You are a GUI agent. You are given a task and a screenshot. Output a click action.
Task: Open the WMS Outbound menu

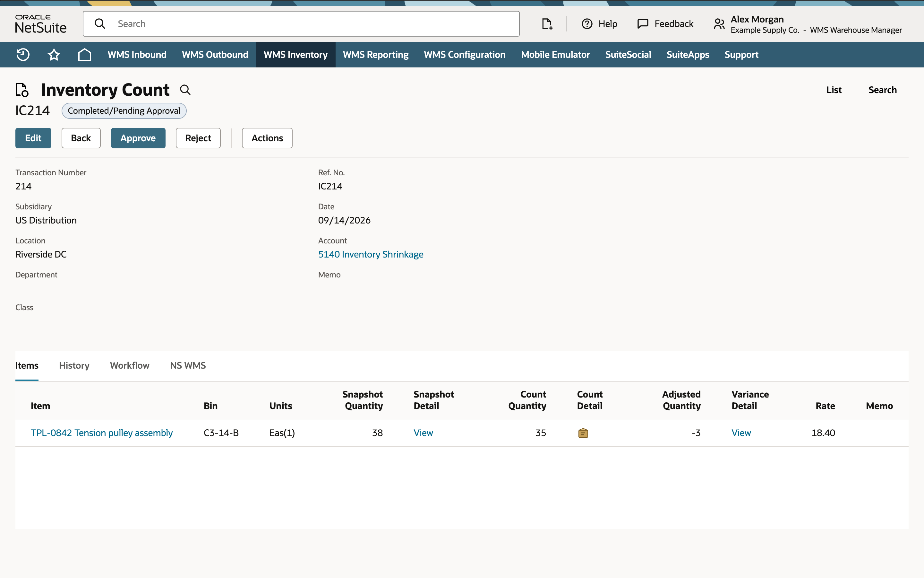pos(215,55)
